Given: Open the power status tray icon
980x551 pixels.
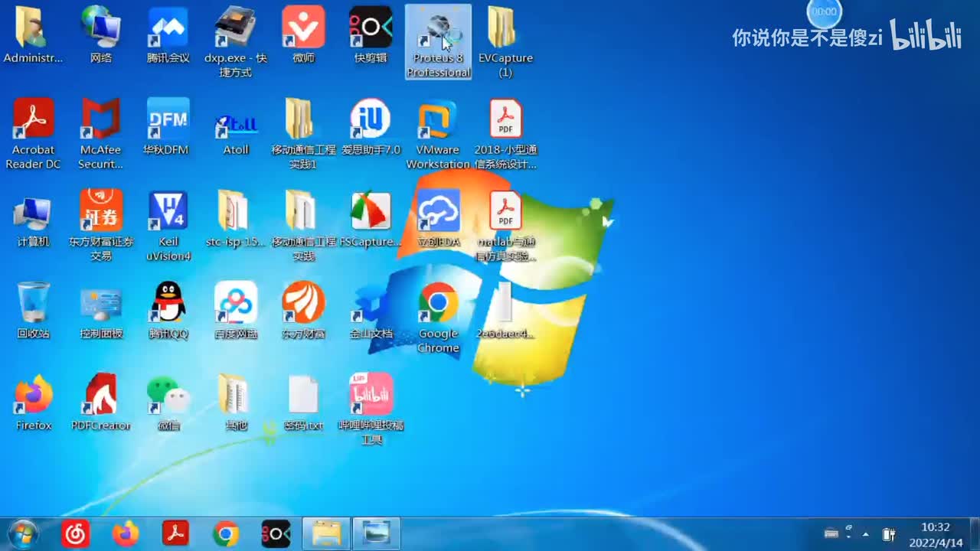Looking at the screenshot, I should (x=889, y=534).
